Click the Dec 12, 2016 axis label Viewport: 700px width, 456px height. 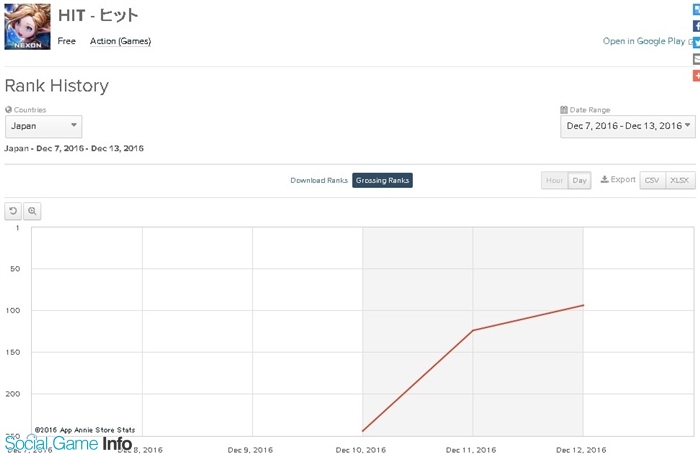pos(581,450)
